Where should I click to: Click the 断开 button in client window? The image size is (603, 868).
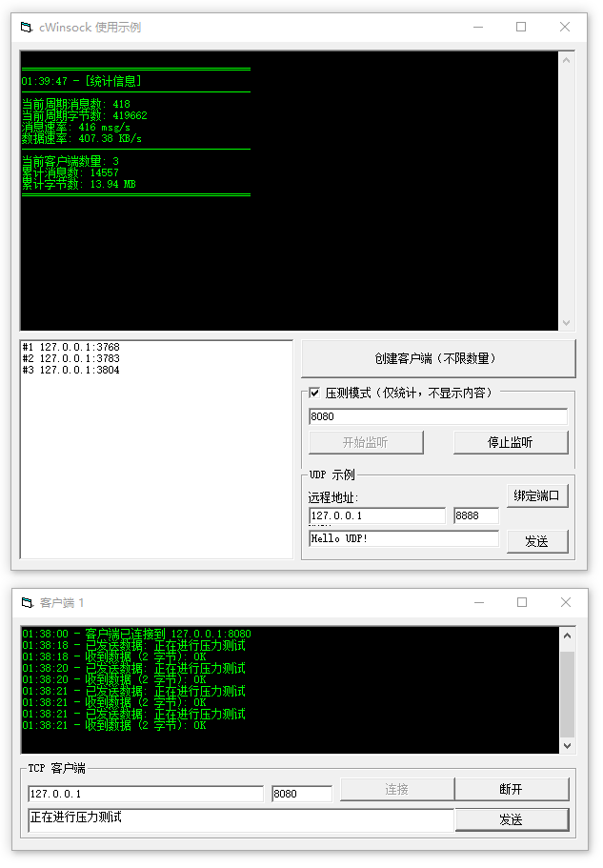(512, 789)
